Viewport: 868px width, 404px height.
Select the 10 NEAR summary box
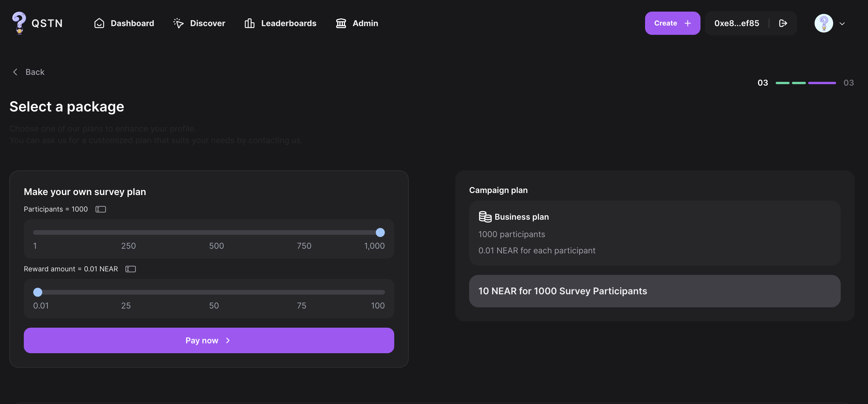(x=654, y=291)
